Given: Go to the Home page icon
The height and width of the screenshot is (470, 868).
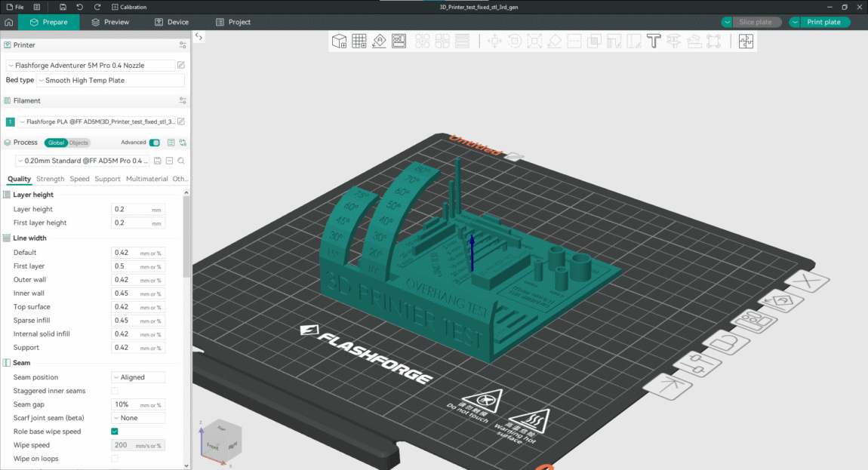Looking at the screenshot, I should pyautogui.click(x=9, y=22).
